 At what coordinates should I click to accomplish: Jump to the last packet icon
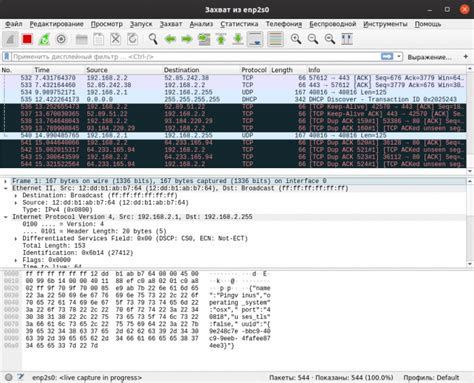click(238, 39)
